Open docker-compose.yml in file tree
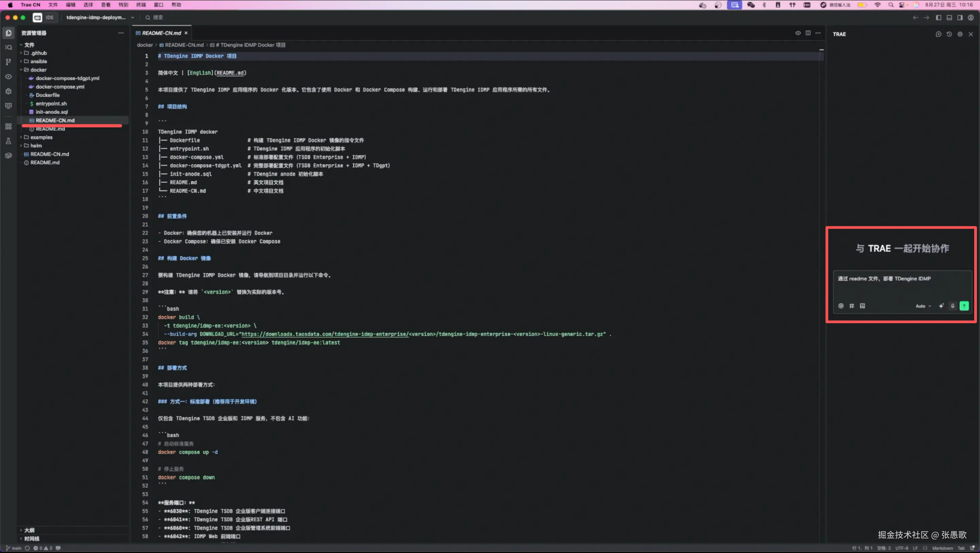This screenshot has height=553, width=980. 60,87
